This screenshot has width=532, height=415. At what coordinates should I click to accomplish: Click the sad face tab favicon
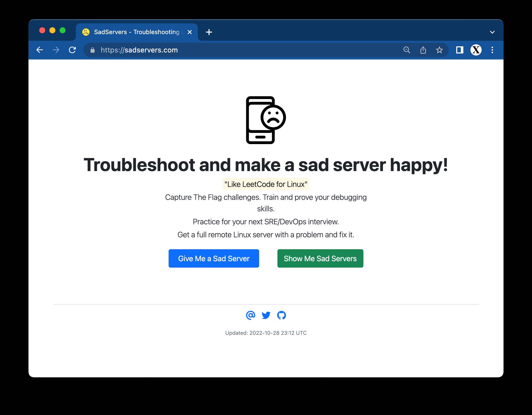[x=86, y=32]
